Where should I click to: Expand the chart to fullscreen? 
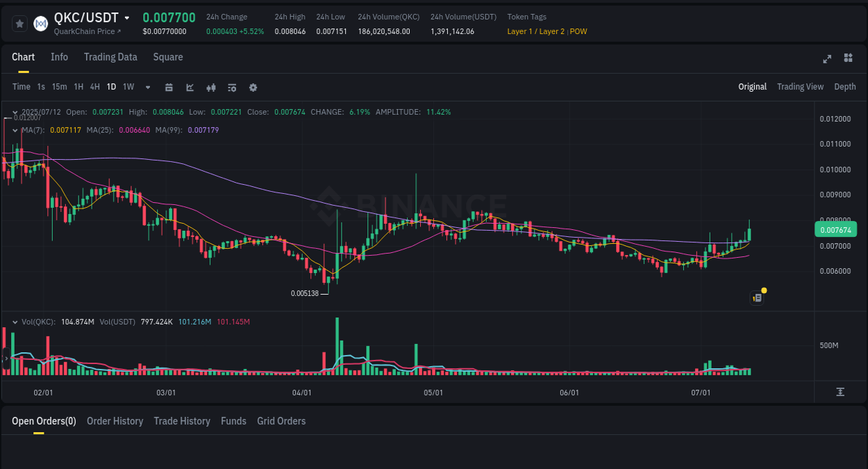826,59
